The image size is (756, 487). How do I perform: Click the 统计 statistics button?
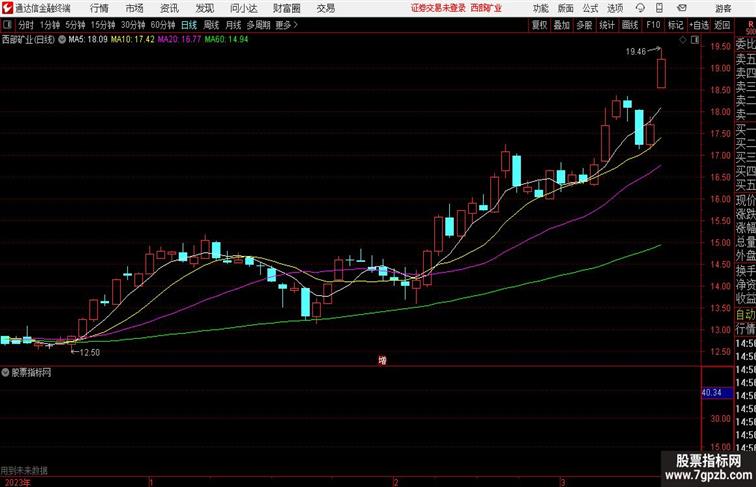click(x=607, y=25)
